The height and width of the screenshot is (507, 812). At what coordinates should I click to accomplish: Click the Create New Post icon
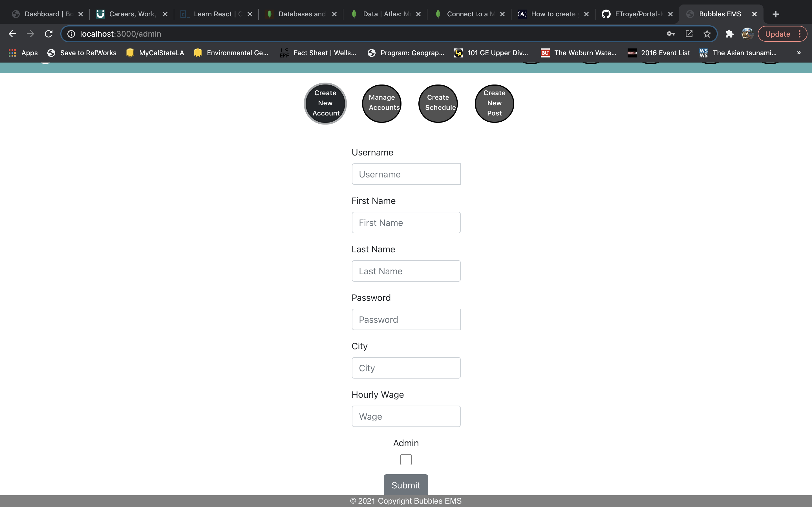tap(494, 102)
